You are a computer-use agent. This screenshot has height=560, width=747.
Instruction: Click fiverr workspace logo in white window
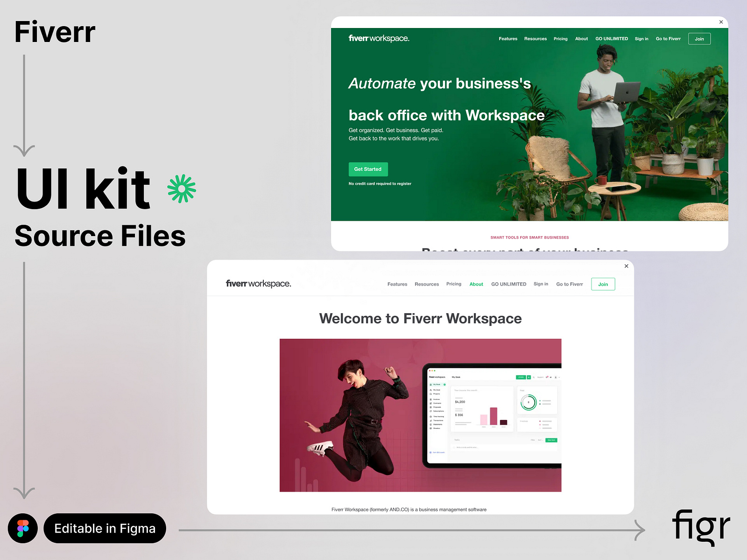(258, 284)
